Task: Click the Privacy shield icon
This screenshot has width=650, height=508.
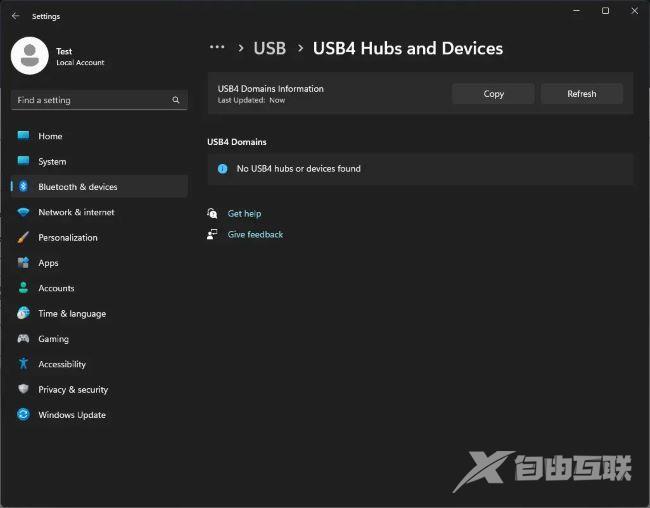Action: pos(23,389)
